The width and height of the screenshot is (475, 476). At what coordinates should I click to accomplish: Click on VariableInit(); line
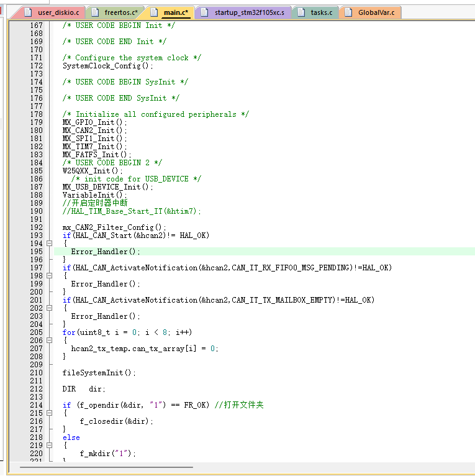(x=94, y=195)
